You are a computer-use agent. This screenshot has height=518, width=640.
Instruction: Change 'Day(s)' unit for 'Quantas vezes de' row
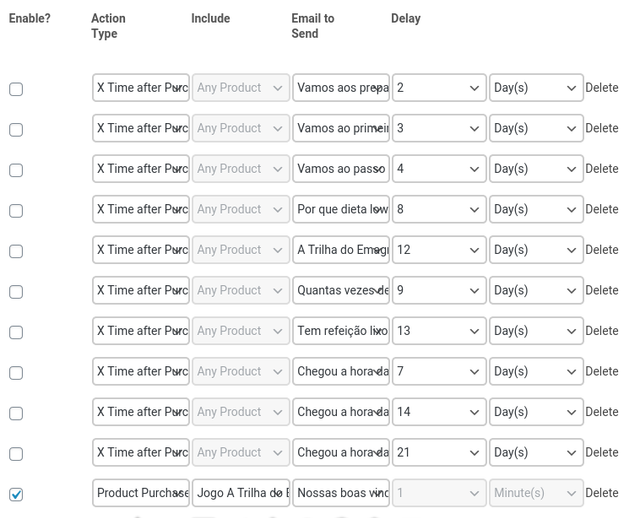tap(536, 290)
